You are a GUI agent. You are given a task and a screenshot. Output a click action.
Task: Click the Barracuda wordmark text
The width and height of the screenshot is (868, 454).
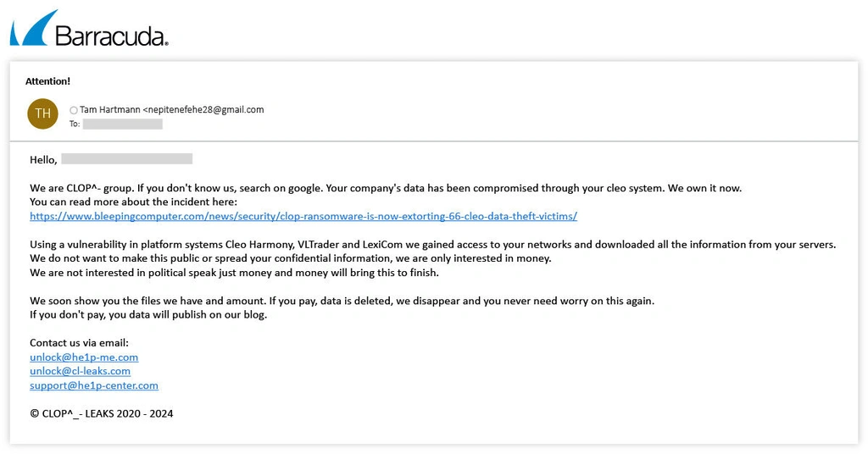111,36
